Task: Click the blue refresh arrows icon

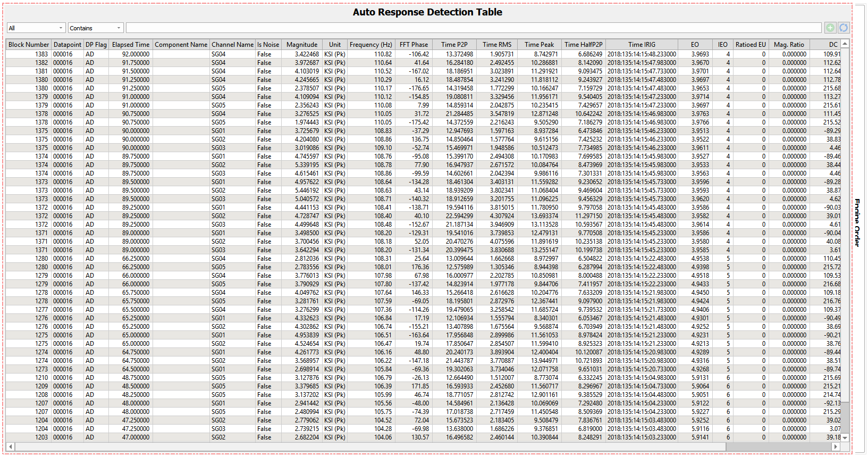Action: (x=844, y=28)
